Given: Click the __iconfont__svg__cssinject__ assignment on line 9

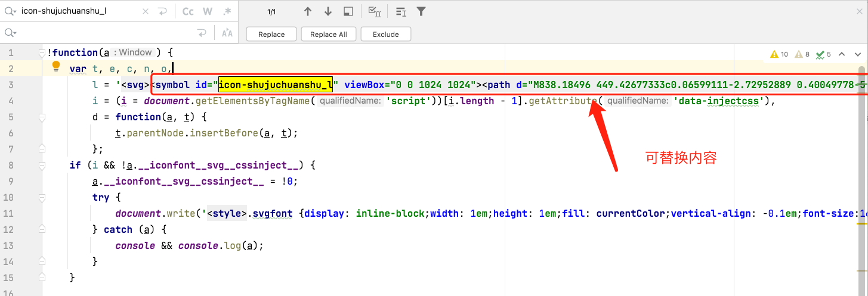Looking at the screenshot, I should pos(195,181).
